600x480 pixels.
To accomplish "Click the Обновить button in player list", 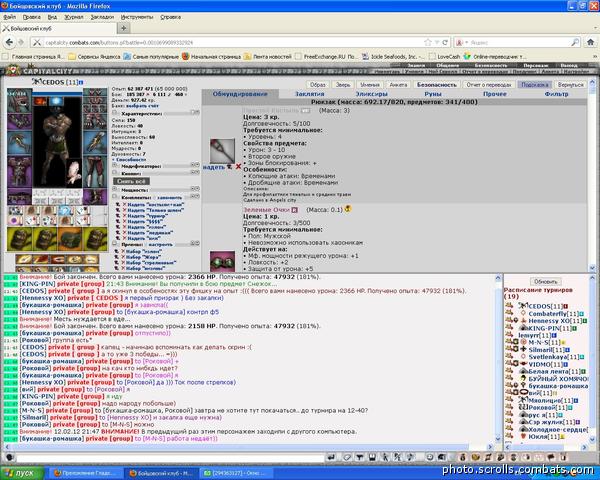I will (x=546, y=281).
